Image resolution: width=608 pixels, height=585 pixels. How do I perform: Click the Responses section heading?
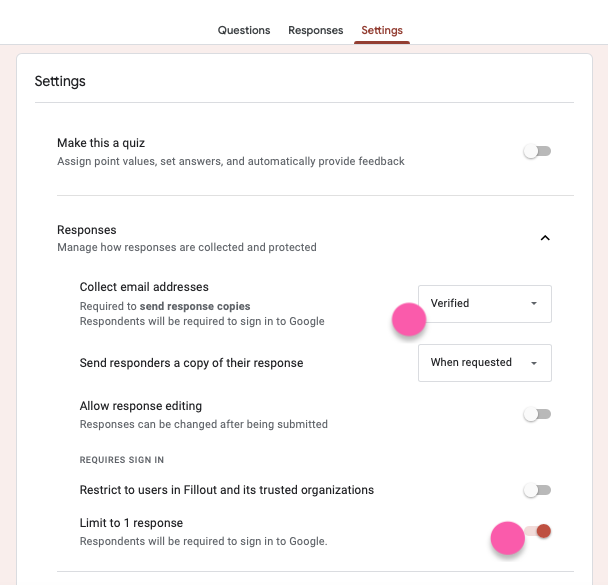click(87, 230)
